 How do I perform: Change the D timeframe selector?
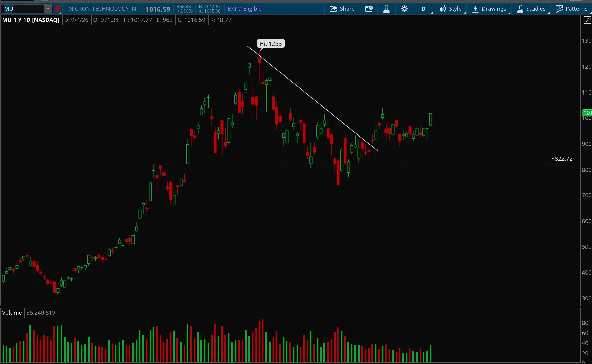[x=424, y=9]
